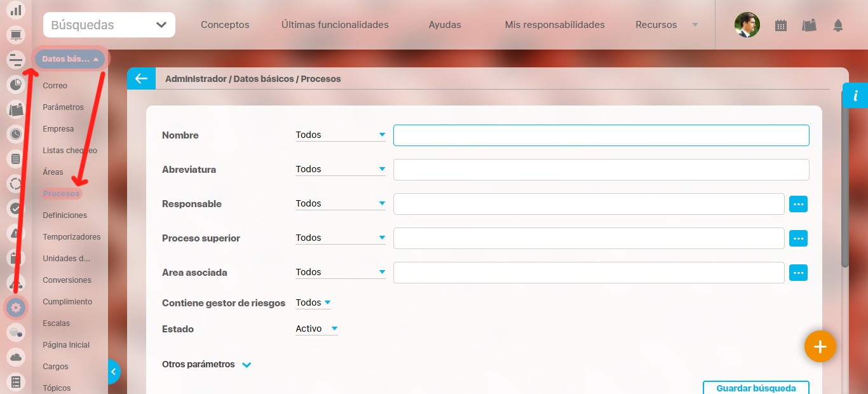Open Últimas funcionalidades menu
The width and height of the screenshot is (868, 394).
(x=335, y=25)
